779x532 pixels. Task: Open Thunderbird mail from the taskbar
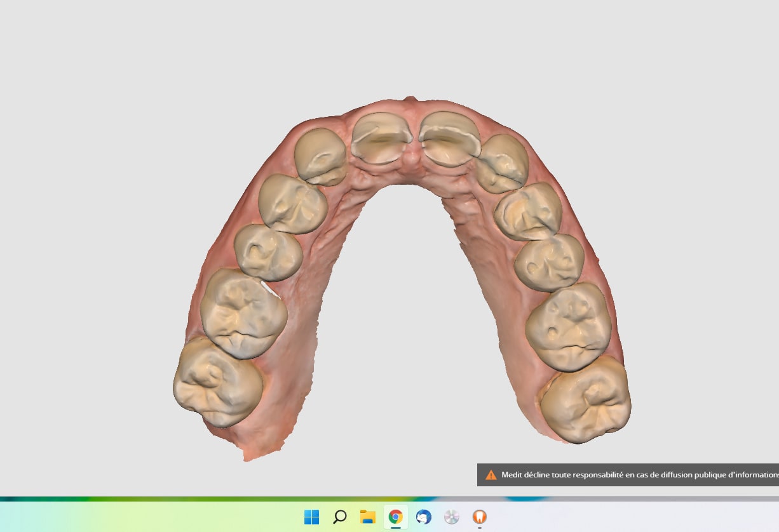(x=424, y=517)
